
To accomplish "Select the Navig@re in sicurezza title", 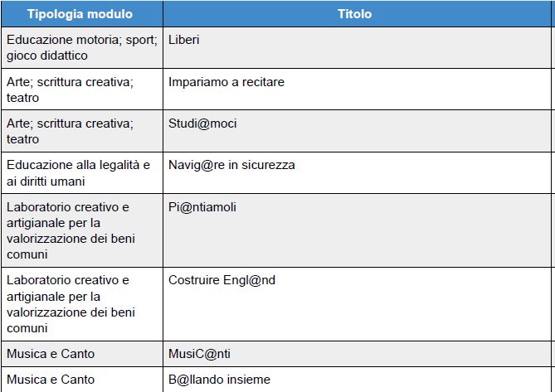I will (x=231, y=165).
